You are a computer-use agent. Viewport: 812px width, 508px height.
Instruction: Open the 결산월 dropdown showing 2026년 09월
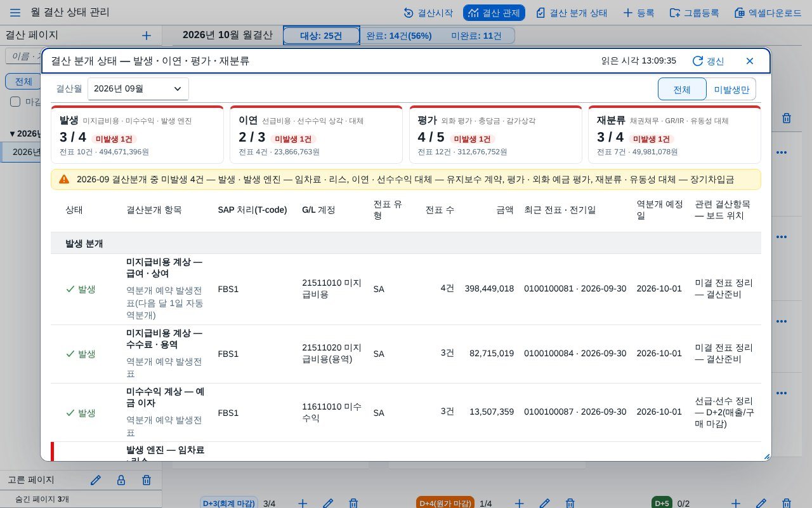coord(138,89)
